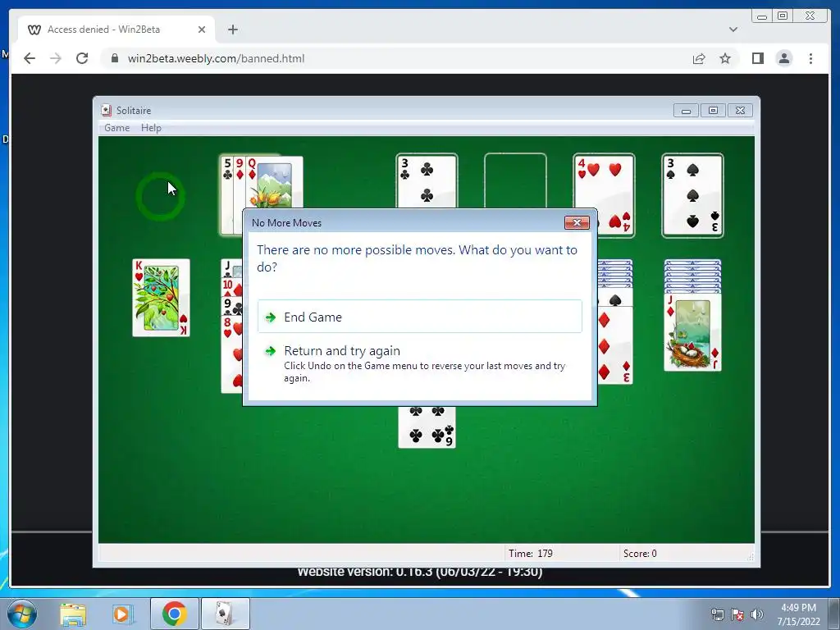840x630 pixels.
Task: Open Action Center flag tray icon
Action: tap(737, 614)
